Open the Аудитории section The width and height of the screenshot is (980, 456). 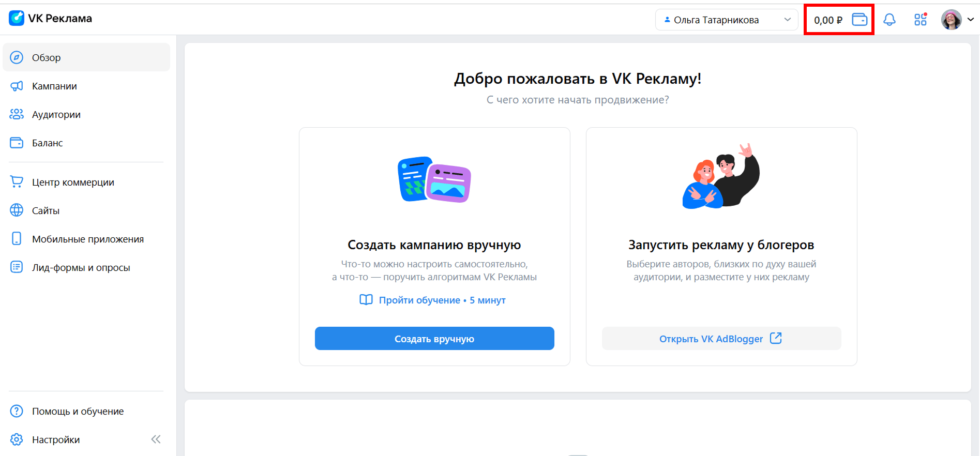coord(86,114)
